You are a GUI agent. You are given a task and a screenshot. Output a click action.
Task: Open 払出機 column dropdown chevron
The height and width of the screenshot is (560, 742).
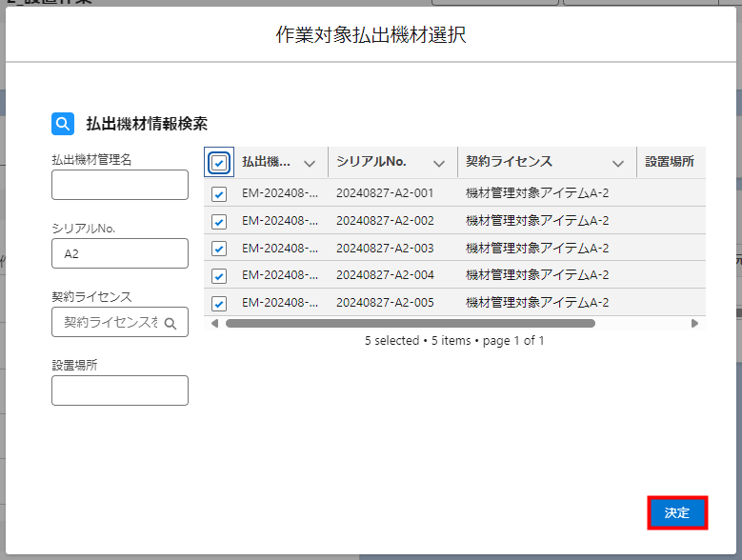(309, 163)
